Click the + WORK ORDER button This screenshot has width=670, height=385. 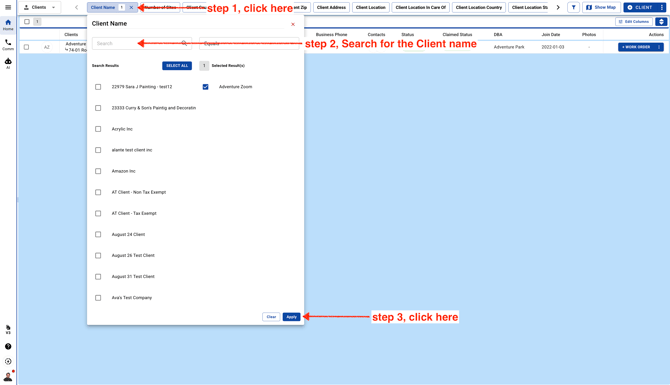(x=636, y=47)
